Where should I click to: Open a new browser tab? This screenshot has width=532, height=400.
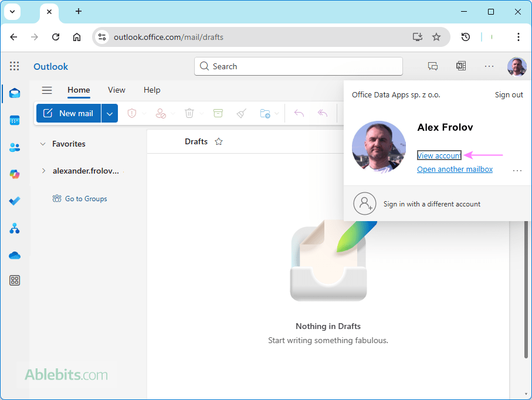point(79,11)
